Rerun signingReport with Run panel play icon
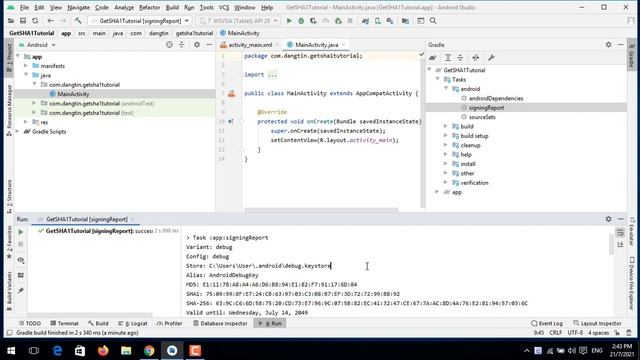This screenshot has height=360, width=640. click(21, 232)
